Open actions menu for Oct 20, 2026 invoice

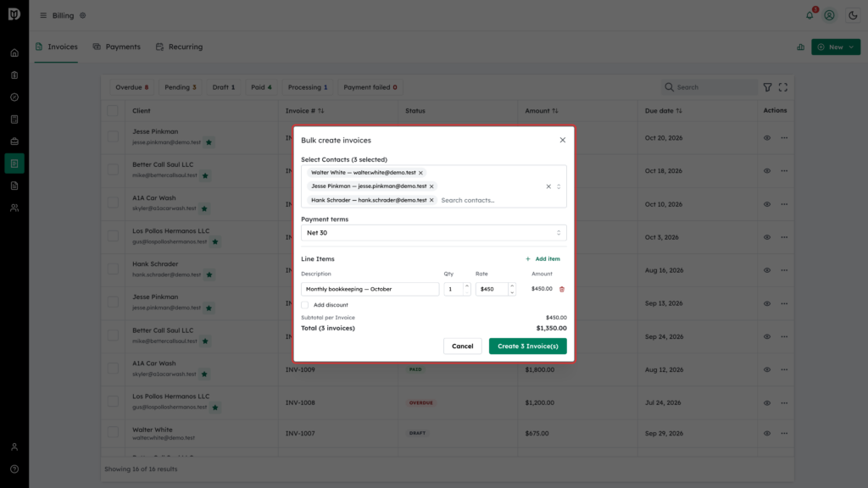(x=784, y=138)
